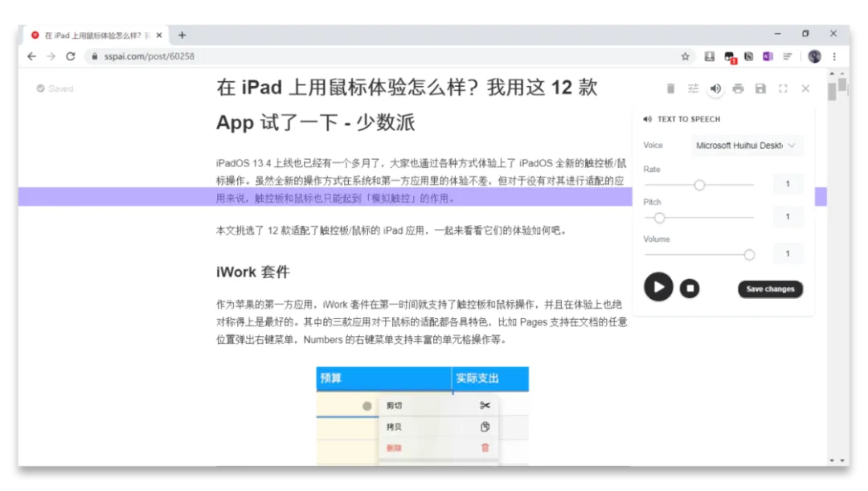
Task: Click the Save changes button
Action: click(770, 289)
